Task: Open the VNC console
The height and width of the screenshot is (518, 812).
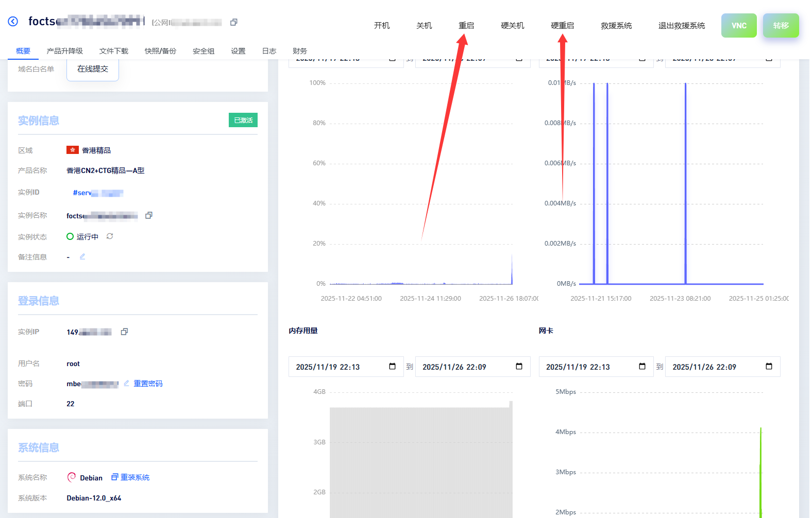Action: 739,25
